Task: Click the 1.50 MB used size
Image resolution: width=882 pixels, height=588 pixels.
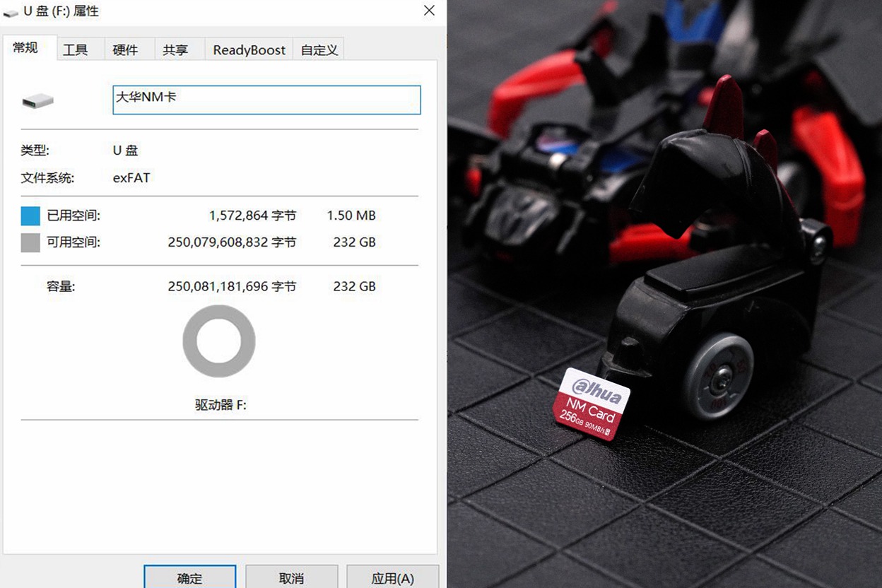Action: coord(351,216)
